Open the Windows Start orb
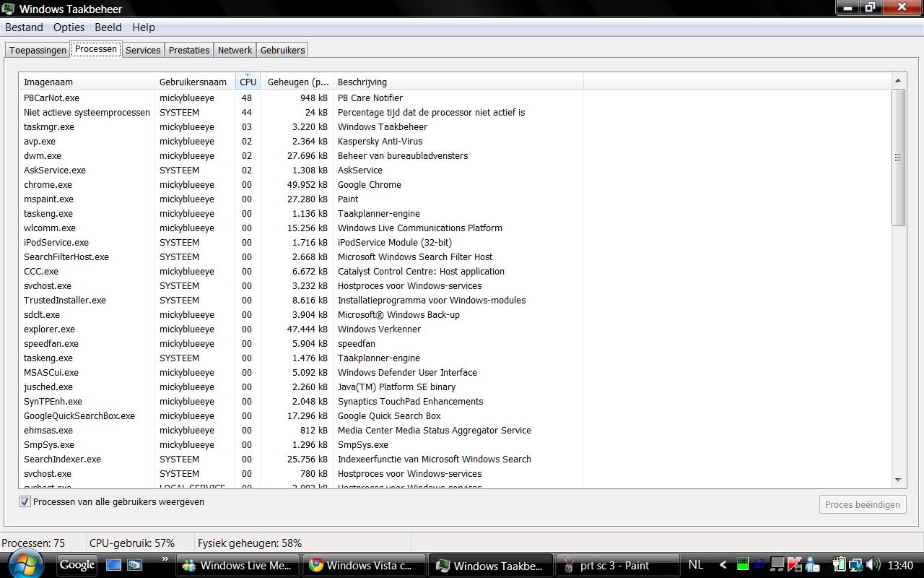The height and width of the screenshot is (578, 924). [25, 564]
